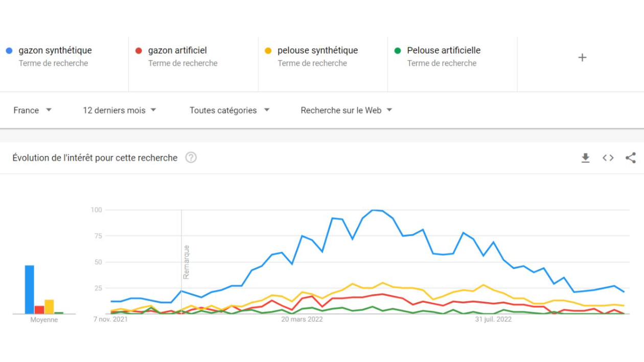Screen dimensions: 644x362
Task: Click the 20 mars 2022 axis label
Action: tap(302, 320)
